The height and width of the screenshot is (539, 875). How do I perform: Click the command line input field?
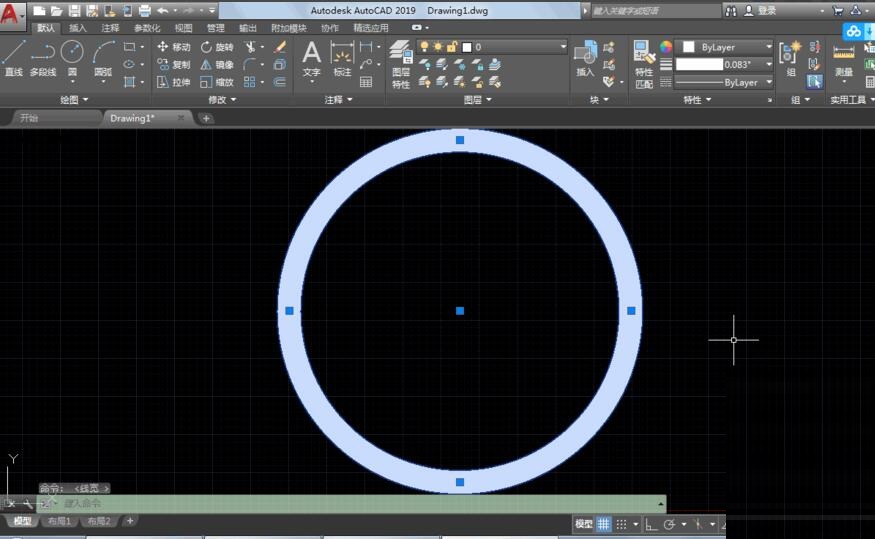[352, 504]
